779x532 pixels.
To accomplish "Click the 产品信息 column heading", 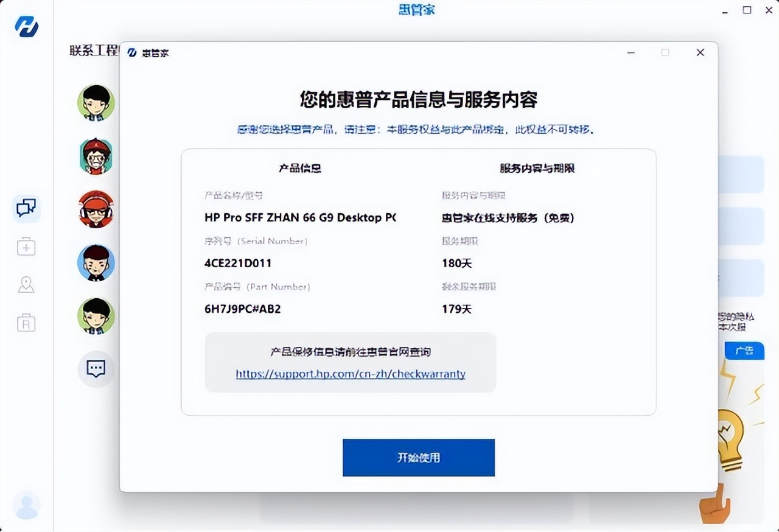I will 300,168.
